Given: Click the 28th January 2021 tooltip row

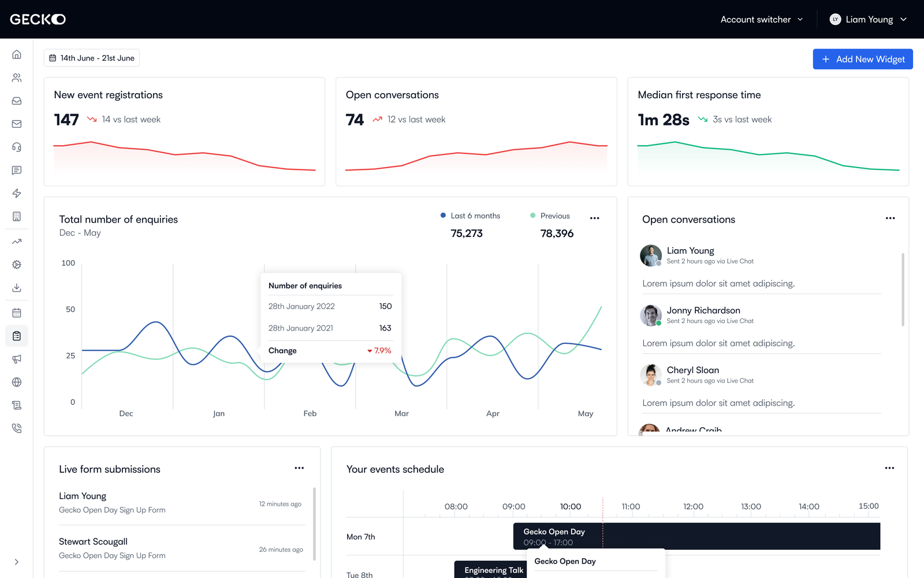Looking at the screenshot, I should point(330,328).
